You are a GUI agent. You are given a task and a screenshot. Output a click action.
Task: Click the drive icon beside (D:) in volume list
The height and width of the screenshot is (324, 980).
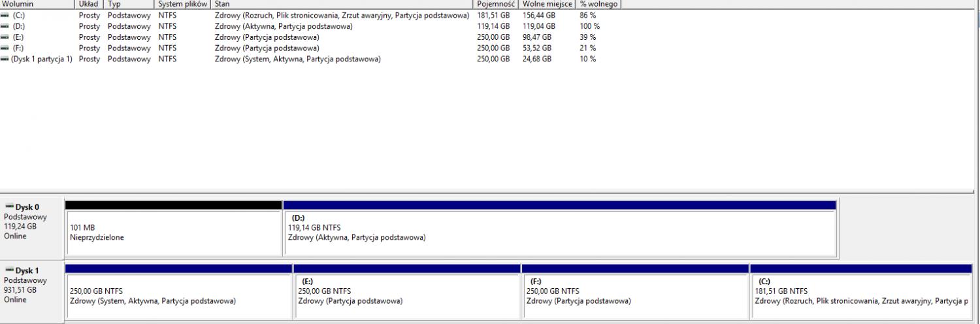tap(5, 26)
